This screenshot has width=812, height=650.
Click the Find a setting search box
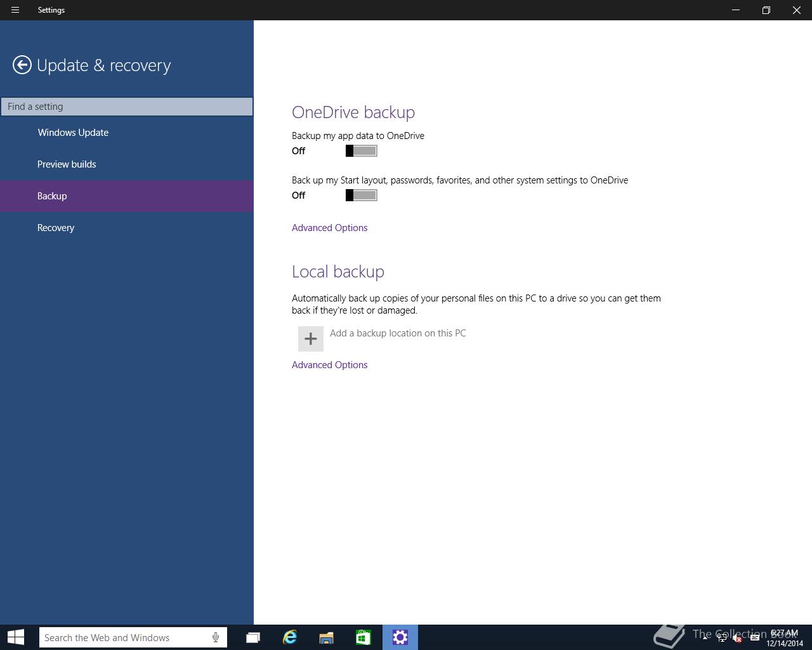127,107
